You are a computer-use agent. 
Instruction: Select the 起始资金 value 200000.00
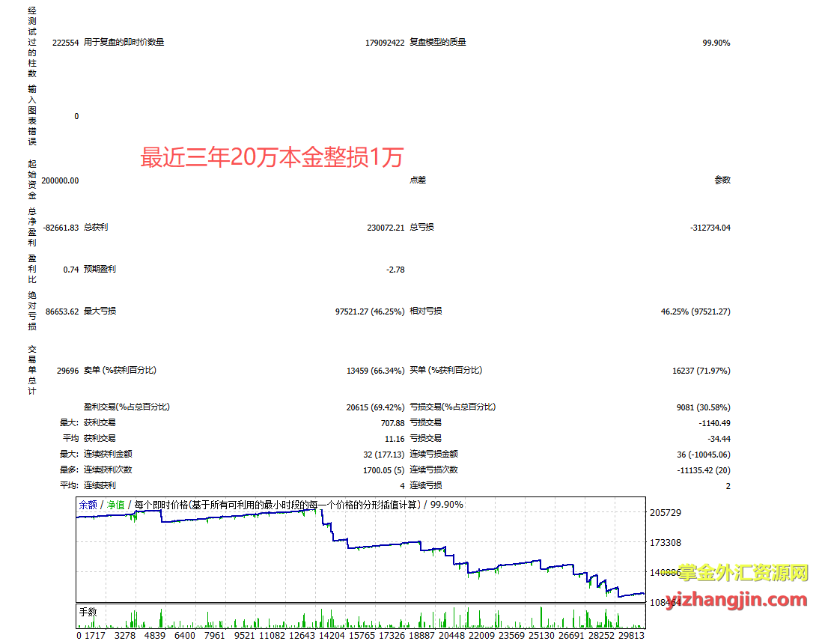61,180
